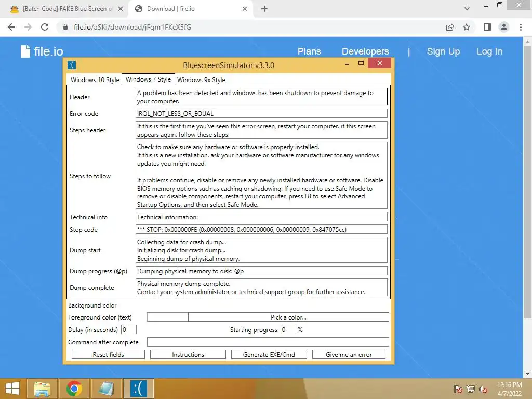The image size is (532, 399).
Task: Reload the page with the refresh icon
Action: click(x=45, y=27)
